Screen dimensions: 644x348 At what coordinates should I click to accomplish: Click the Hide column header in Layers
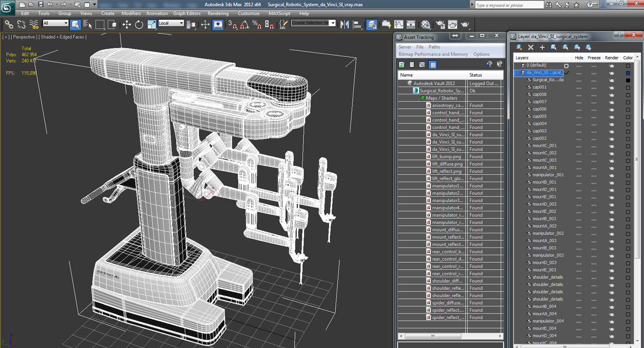(x=579, y=57)
